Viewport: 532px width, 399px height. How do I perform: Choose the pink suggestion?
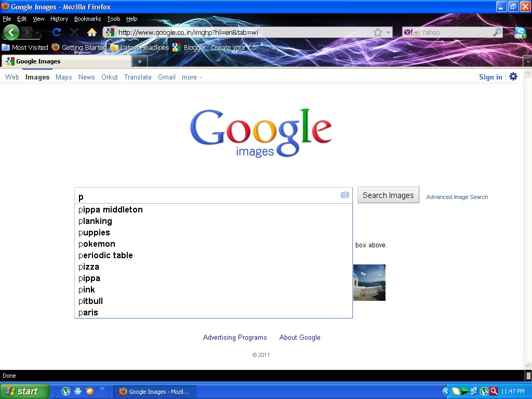pos(214,290)
